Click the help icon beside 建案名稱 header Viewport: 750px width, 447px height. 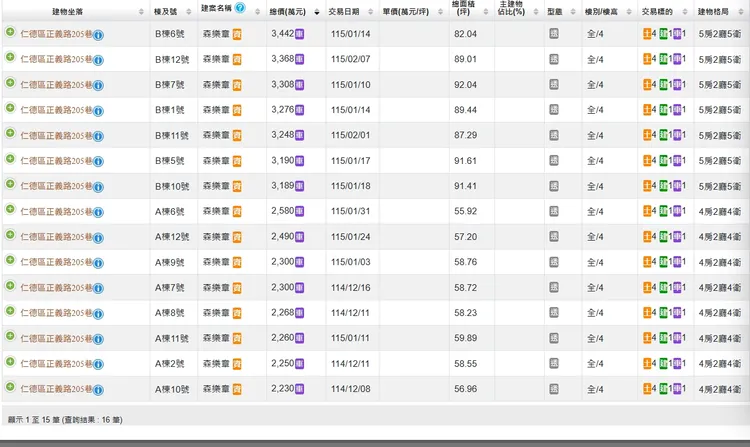tap(240, 8)
